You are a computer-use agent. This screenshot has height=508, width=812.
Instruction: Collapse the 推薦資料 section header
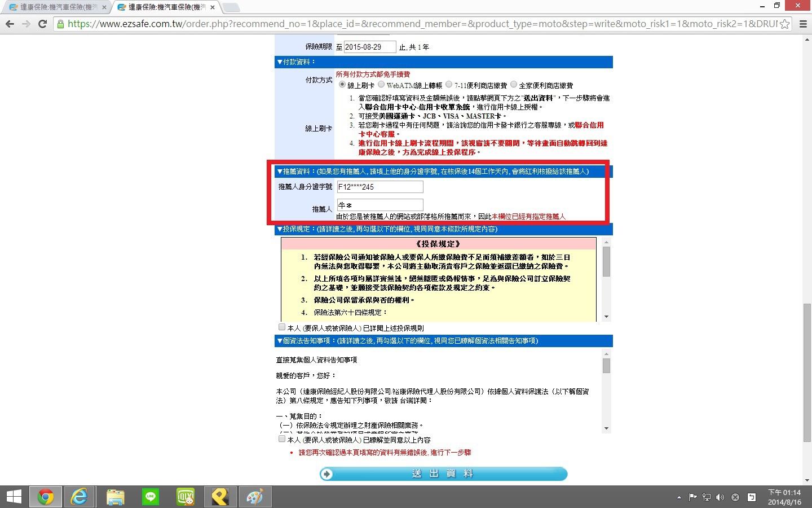444,172
